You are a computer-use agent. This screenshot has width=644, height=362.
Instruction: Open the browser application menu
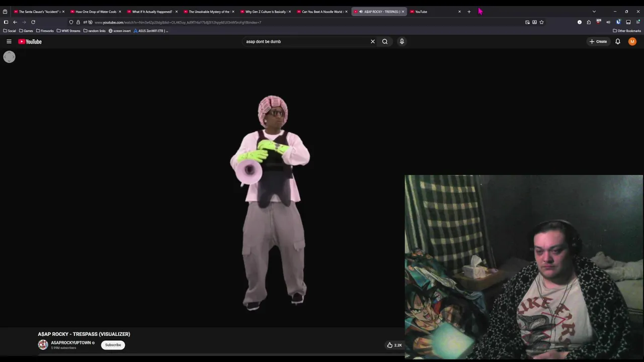pos(638,22)
